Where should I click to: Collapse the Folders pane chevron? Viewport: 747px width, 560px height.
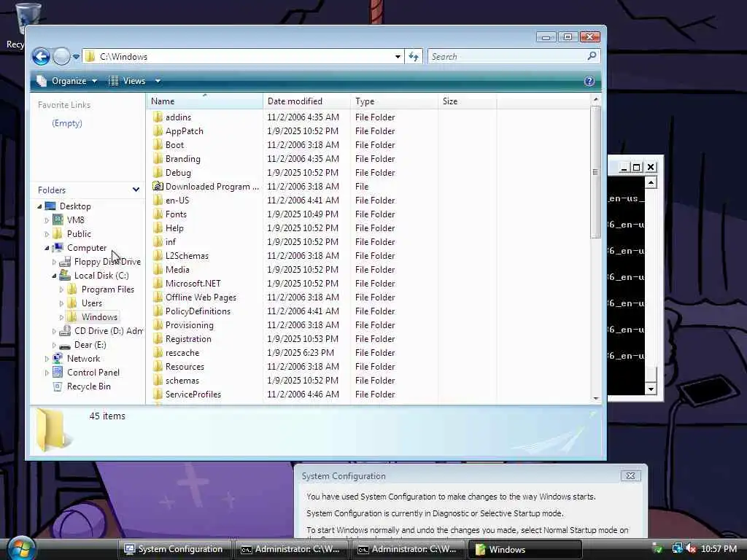[136, 190]
